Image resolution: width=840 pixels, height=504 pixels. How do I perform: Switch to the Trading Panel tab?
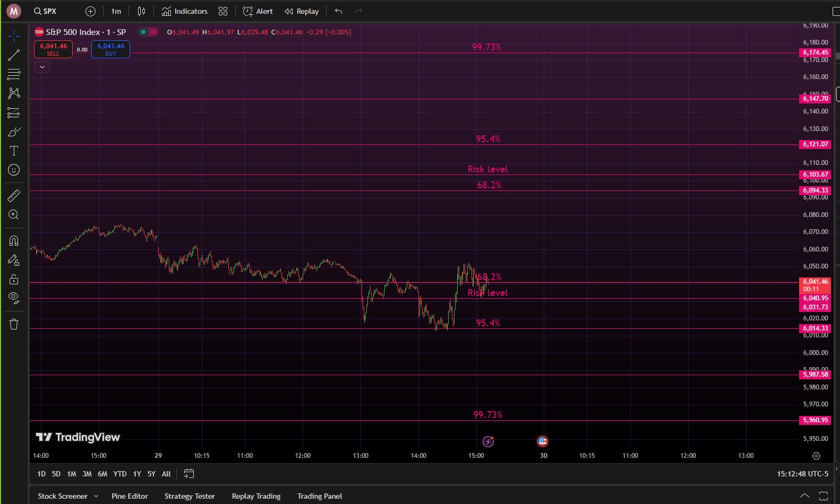click(320, 496)
